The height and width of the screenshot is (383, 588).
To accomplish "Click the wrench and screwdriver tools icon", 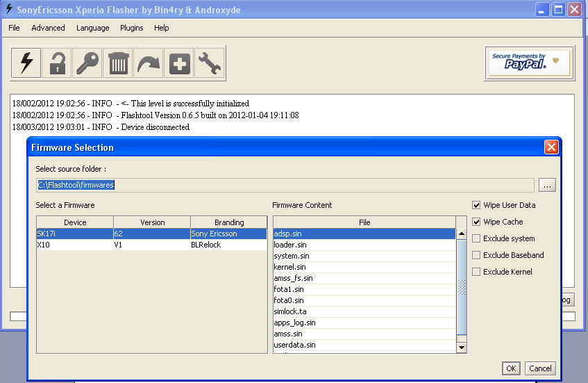I will click(x=210, y=63).
